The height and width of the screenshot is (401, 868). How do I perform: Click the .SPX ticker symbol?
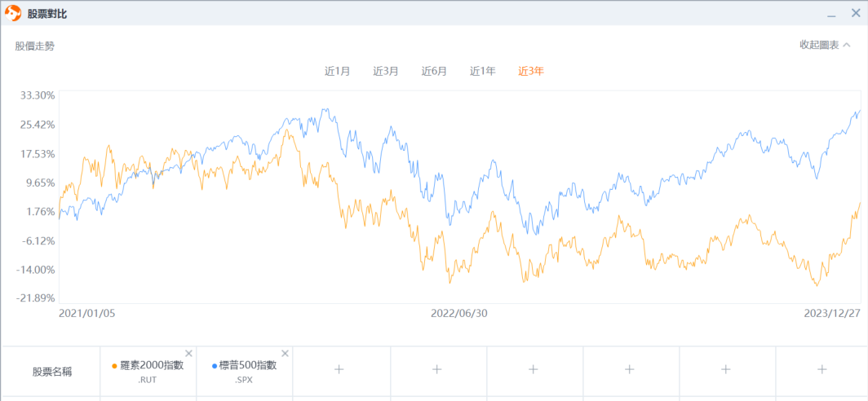pyautogui.click(x=244, y=380)
